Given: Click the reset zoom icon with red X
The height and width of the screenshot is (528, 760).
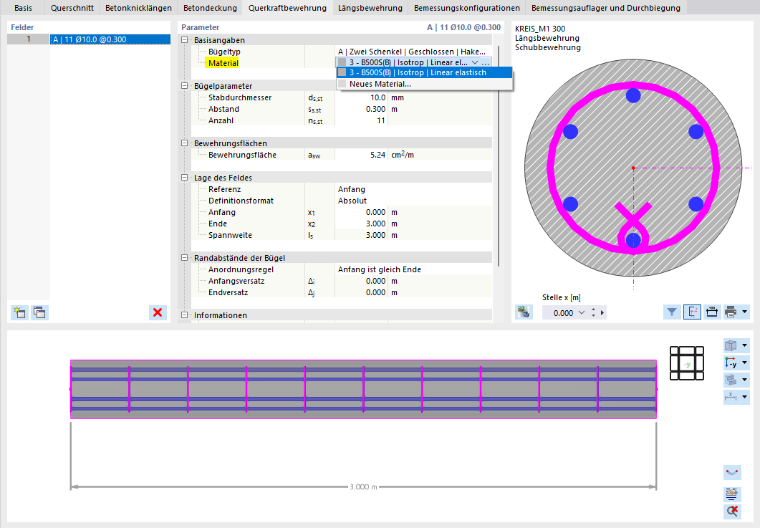Looking at the screenshot, I should [732, 511].
